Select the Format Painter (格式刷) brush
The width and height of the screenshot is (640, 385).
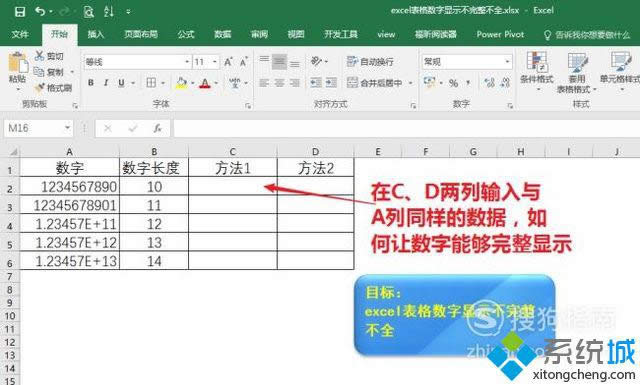pos(40,87)
